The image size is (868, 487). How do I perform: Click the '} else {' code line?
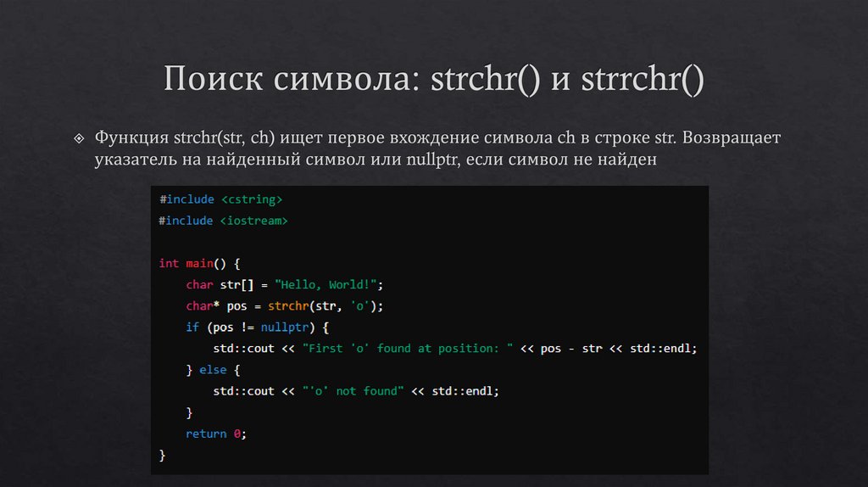(x=213, y=370)
